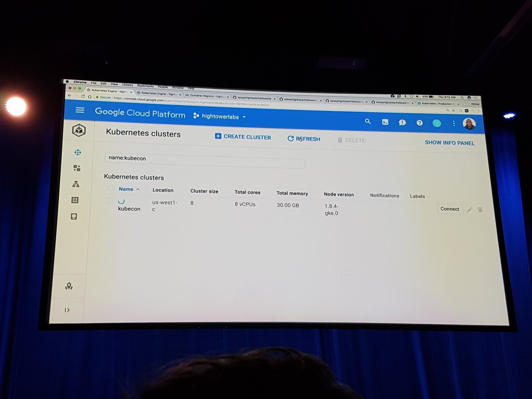This screenshot has width=532, height=399.
Task: Open Discovery and load balancing sidebar icon
Action: click(76, 184)
